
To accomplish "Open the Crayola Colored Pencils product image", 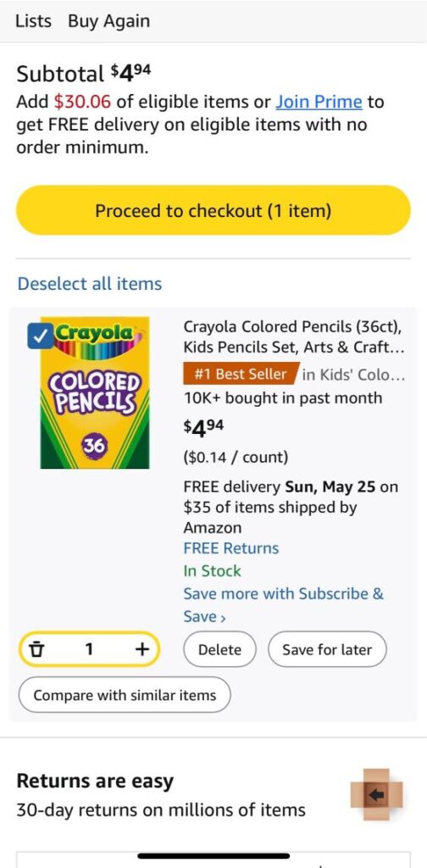I will coord(95,392).
